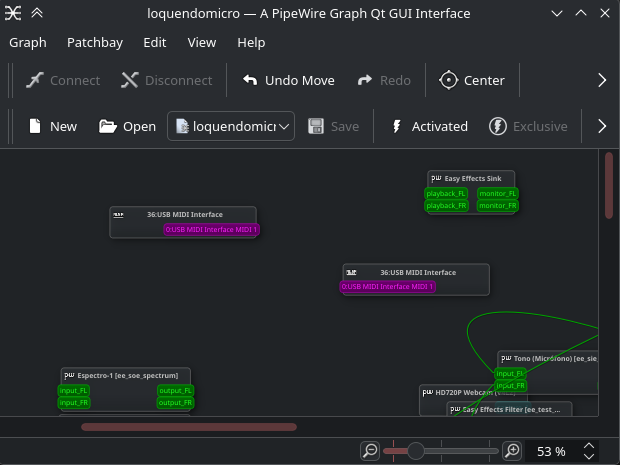This screenshot has width=620, height=465.
Task: Select monitor_FL port on Easy Effects Sink
Action: click(497, 193)
